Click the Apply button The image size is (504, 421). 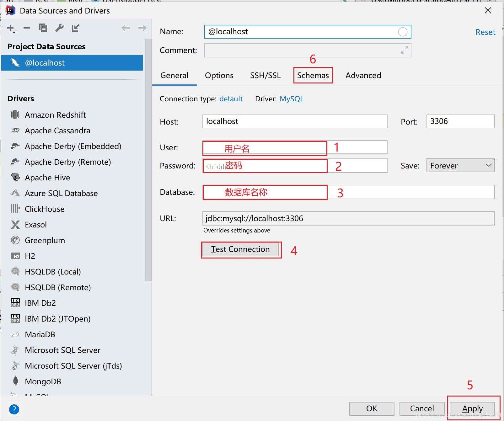[x=472, y=408]
